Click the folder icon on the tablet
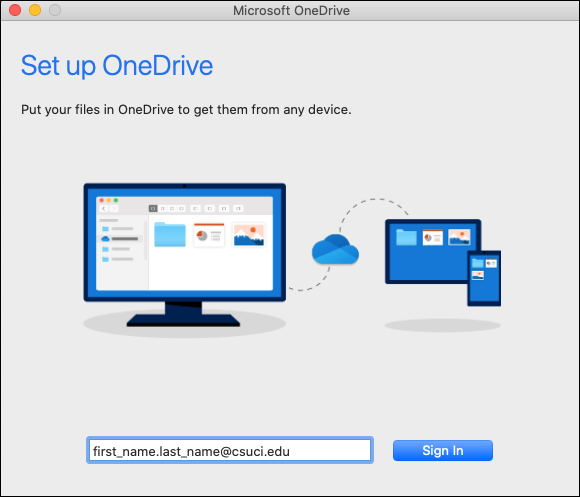Screen dimensions: 580x497 click(x=406, y=237)
